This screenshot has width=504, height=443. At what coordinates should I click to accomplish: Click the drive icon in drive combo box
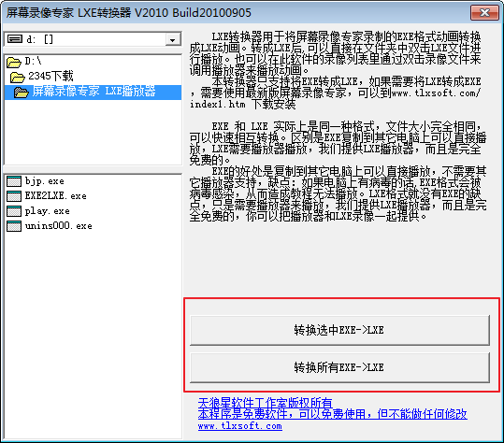click(15, 39)
